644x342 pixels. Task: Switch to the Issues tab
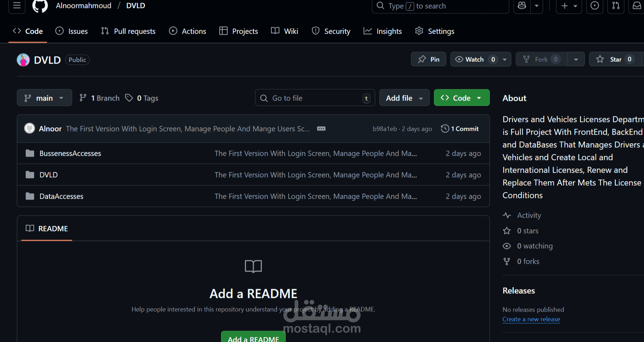[71, 31]
